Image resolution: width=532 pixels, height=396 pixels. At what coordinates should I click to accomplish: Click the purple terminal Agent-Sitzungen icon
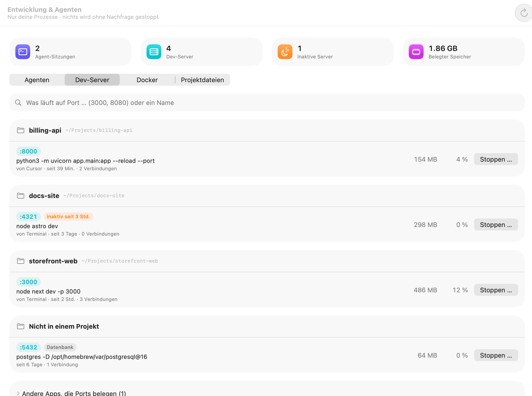(x=23, y=52)
